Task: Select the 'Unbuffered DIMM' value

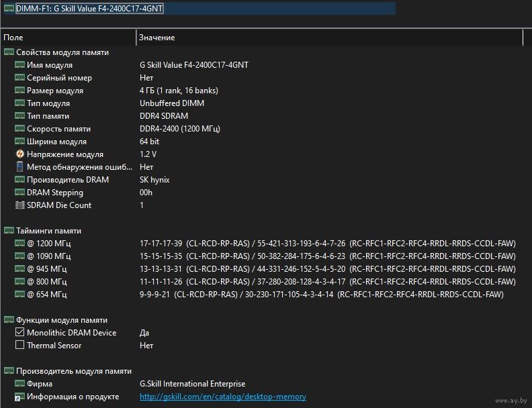Action: click(x=172, y=103)
